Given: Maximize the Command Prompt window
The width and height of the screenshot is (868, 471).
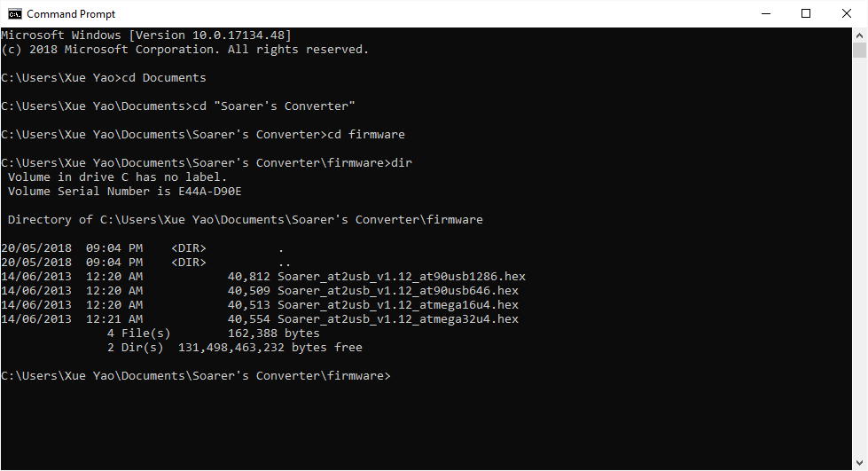Looking at the screenshot, I should pos(806,13).
